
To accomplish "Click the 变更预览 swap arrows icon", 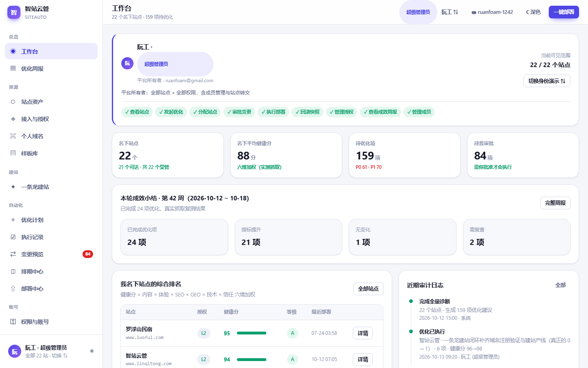I will [13, 254].
